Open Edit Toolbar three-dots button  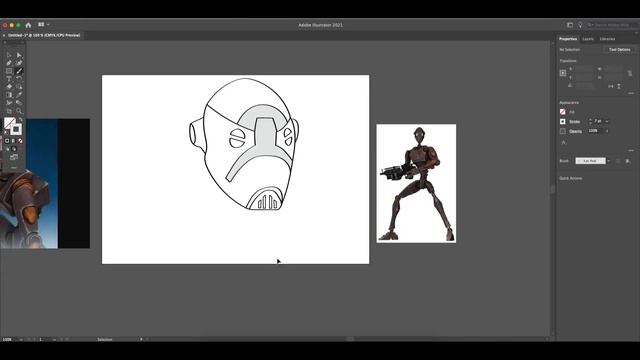14,168
